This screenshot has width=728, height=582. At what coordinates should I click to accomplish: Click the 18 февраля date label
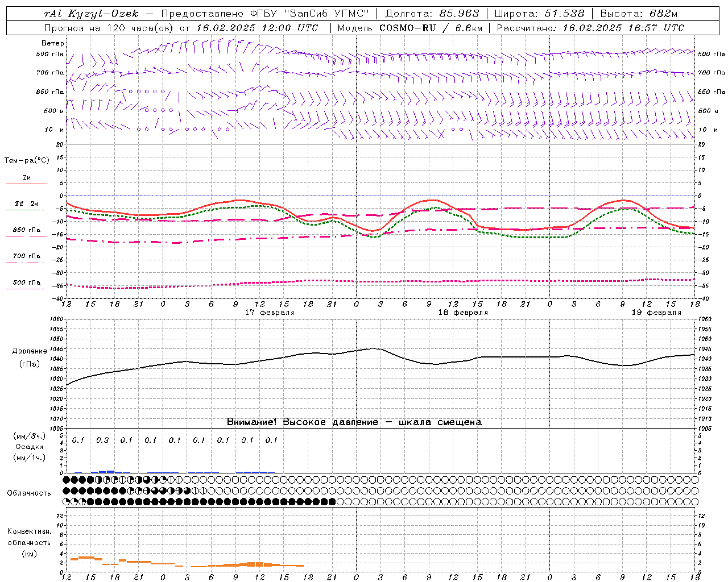pos(463,313)
